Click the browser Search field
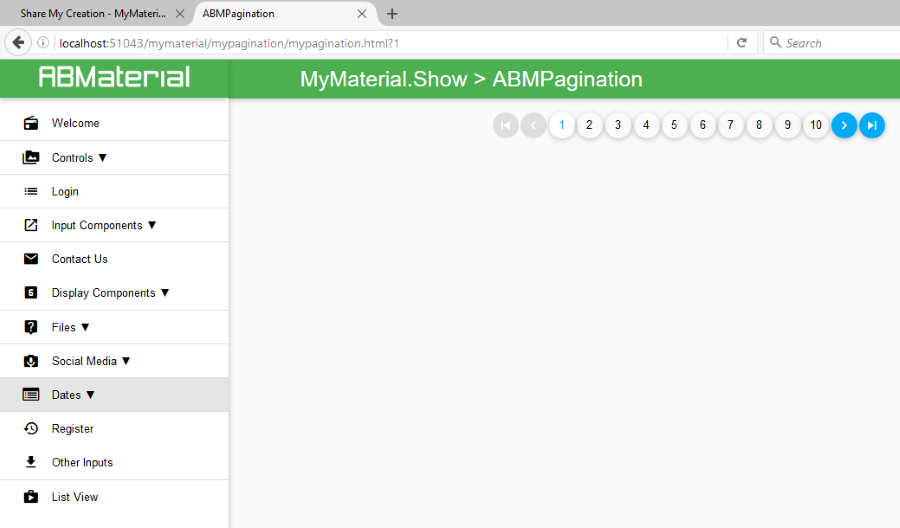Image resolution: width=900 pixels, height=528 pixels. pos(832,43)
